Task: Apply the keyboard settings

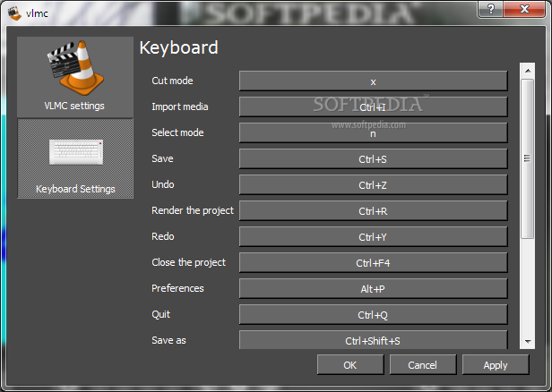Action: (496, 365)
